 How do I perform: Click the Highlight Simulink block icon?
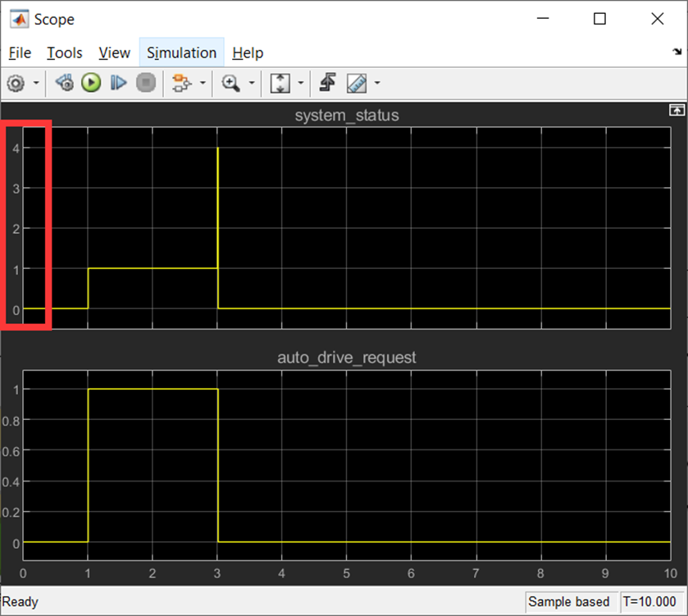pyautogui.click(x=182, y=83)
